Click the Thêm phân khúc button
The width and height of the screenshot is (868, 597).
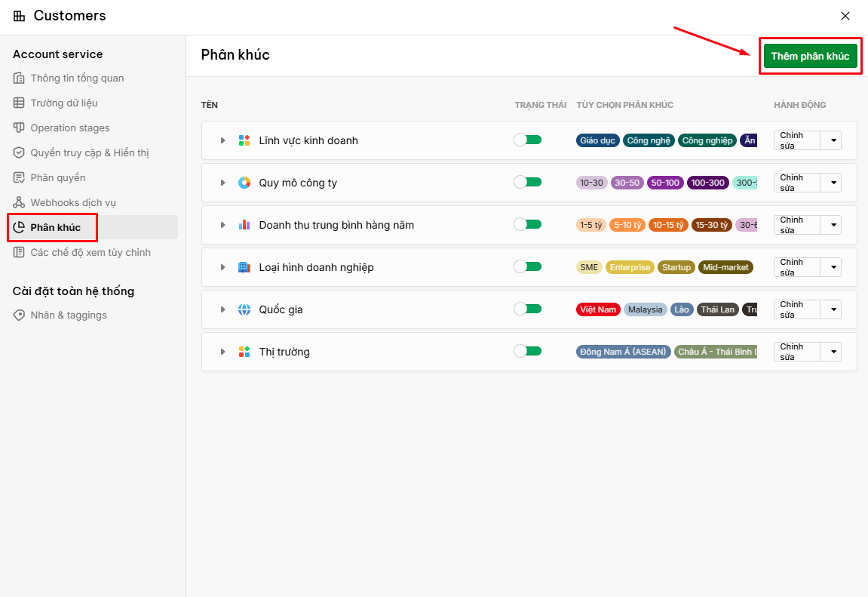tap(810, 56)
